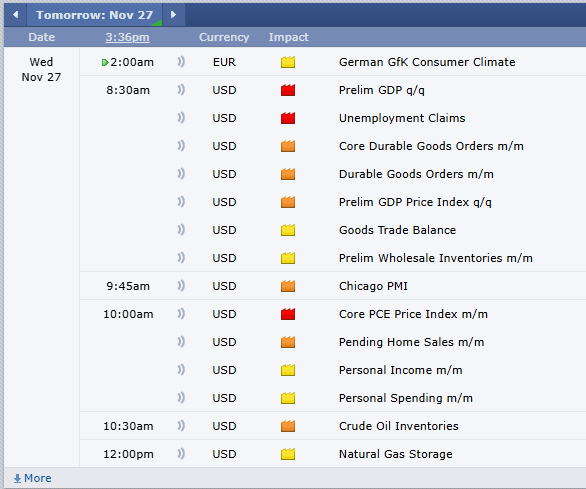Open the Tomorrow: Nov 27 date tab
The height and width of the screenshot is (489, 586).
pyautogui.click(x=95, y=15)
